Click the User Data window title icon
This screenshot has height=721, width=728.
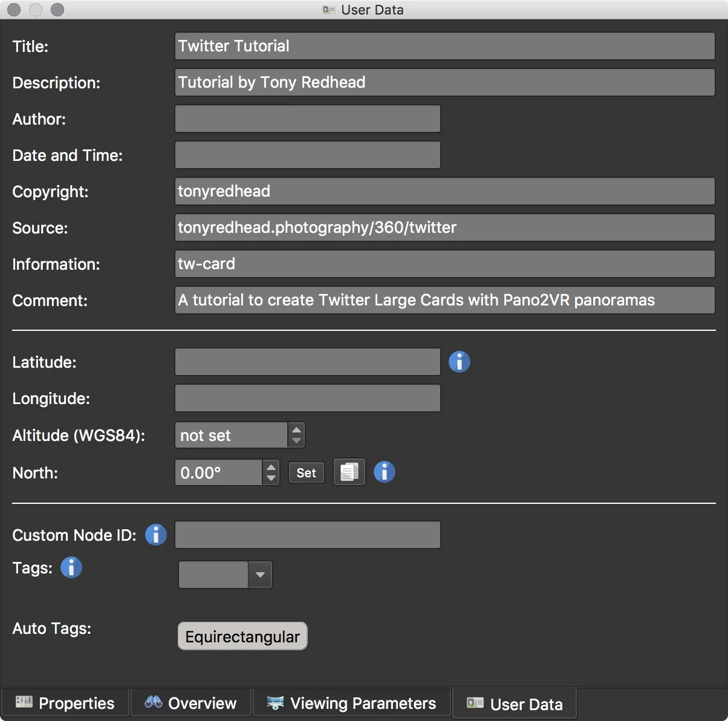tap(329, 10)
